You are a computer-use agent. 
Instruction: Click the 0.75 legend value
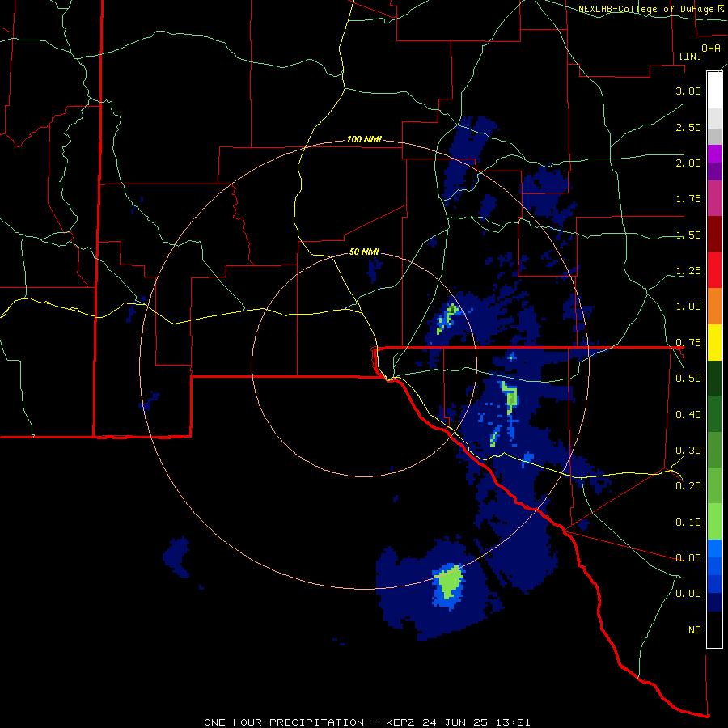coord(688,343)
